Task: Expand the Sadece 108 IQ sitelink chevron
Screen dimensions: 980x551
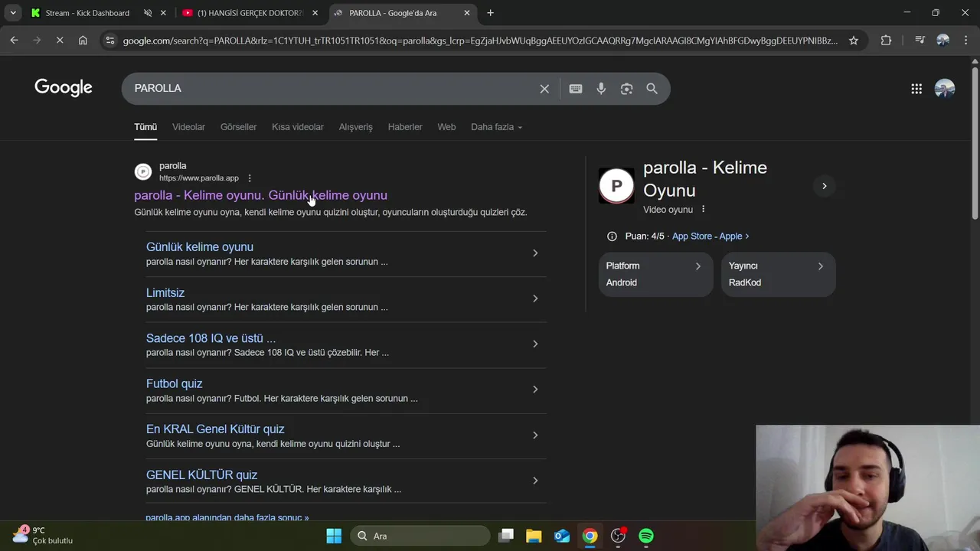Action: pos(535,344)
